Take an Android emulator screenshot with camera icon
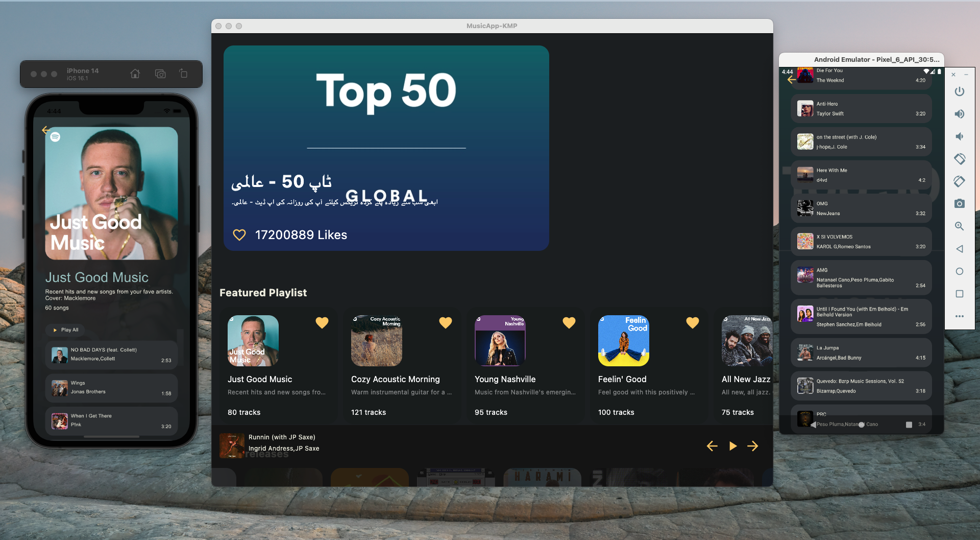Screen dimensions: 980x540 959,203
